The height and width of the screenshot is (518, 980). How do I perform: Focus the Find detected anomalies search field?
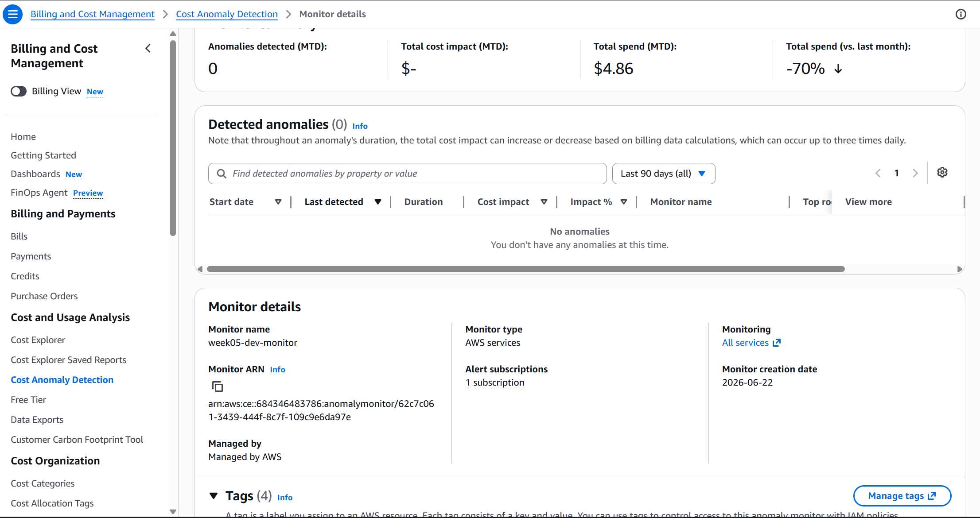tap(407, 174)
